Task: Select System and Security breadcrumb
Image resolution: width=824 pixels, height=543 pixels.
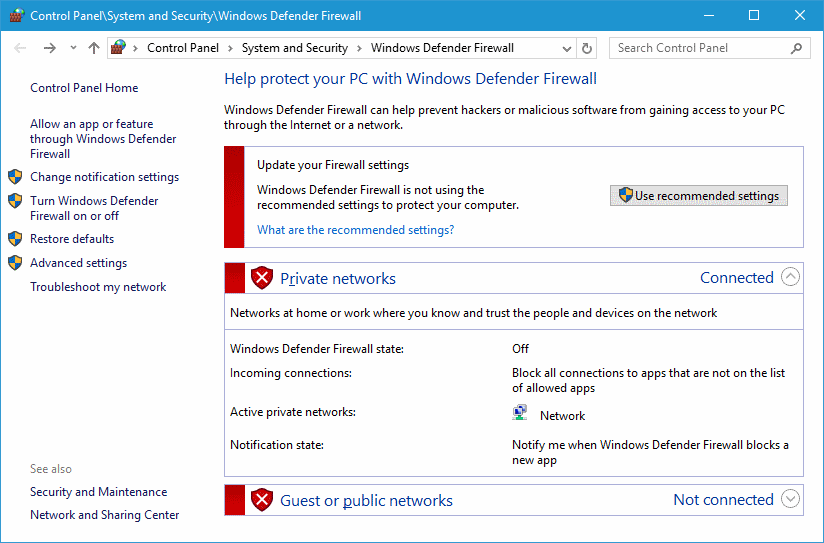Action: pyautogui.click(x=294, y=48)
